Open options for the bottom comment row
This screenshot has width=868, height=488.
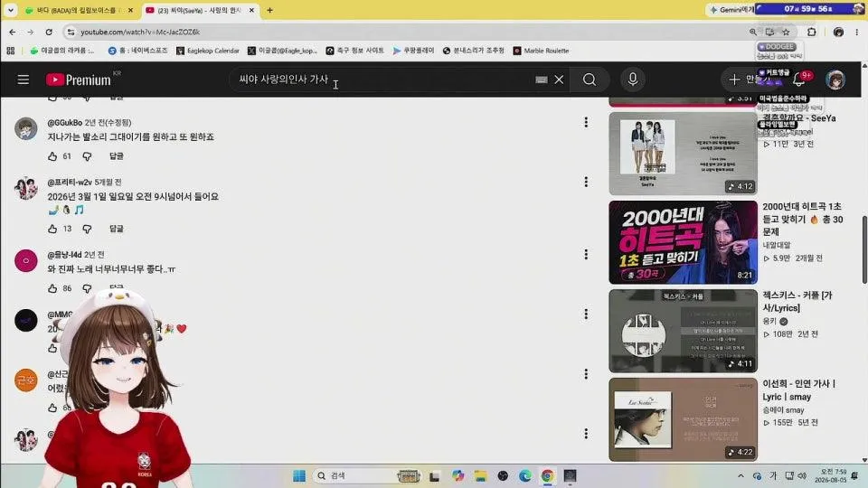(586, 434)
